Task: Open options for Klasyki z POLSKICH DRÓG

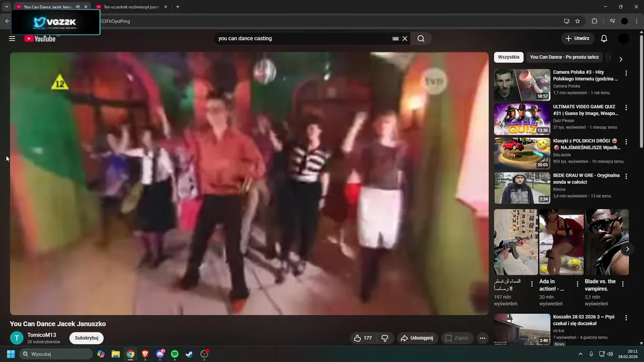Action: [626, 142]
